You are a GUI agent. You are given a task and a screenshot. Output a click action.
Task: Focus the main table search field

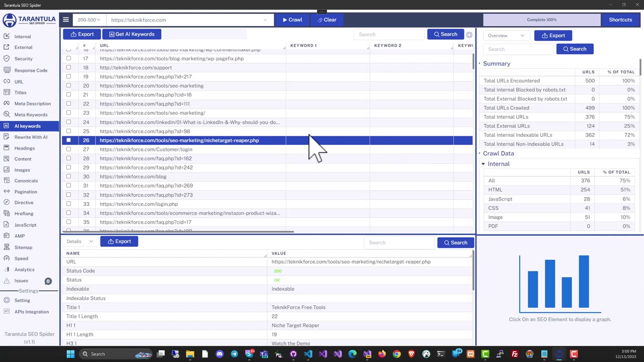[x=389, y=34]
